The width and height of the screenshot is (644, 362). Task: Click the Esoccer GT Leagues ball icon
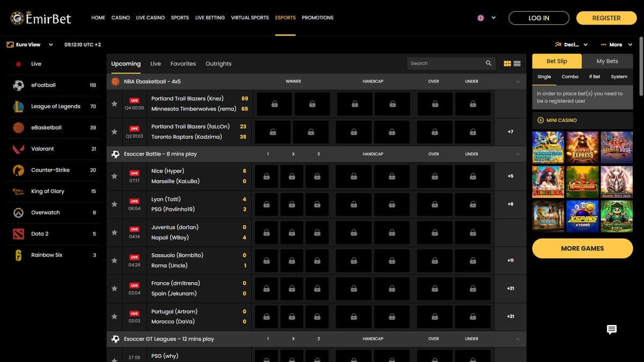coord(115,339)
